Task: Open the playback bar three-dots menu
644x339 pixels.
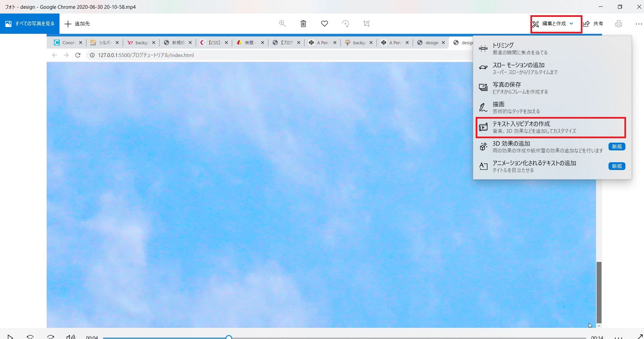Action: point(618,337)
